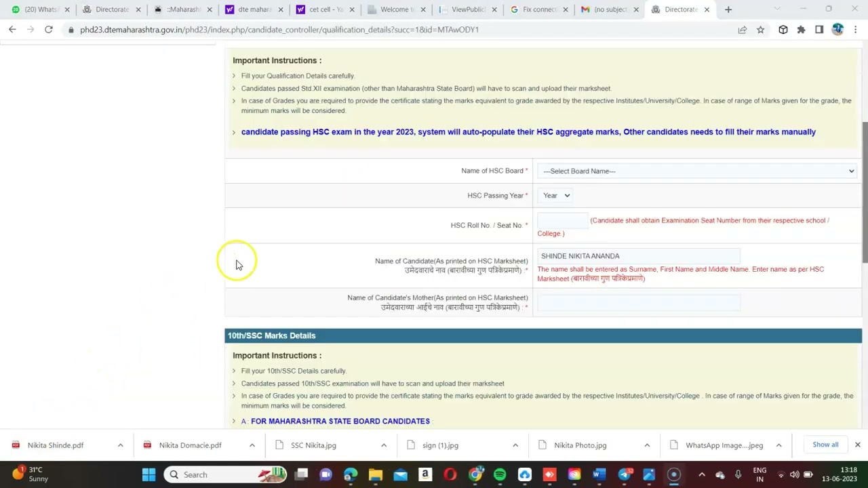Open the weather widget showing 31°C Sunny
Viewport: 868px width, 488px height.
click(x=30, y=474)
